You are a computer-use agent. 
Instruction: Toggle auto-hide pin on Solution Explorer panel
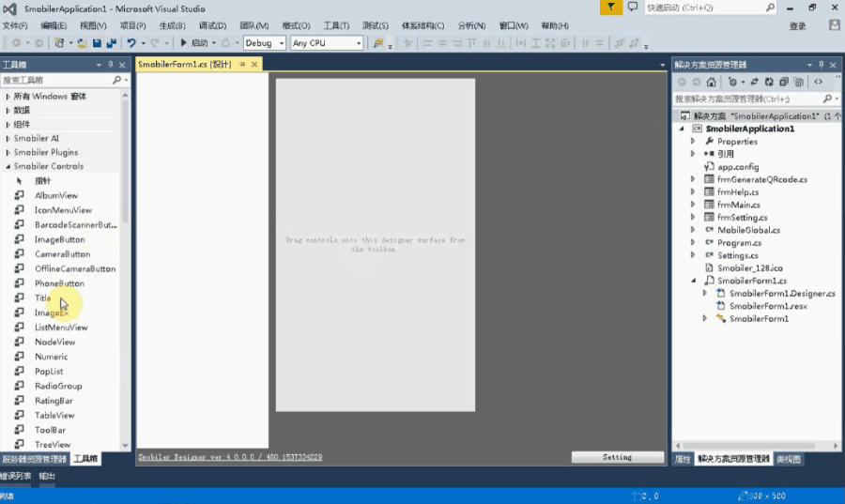(821, 65)
